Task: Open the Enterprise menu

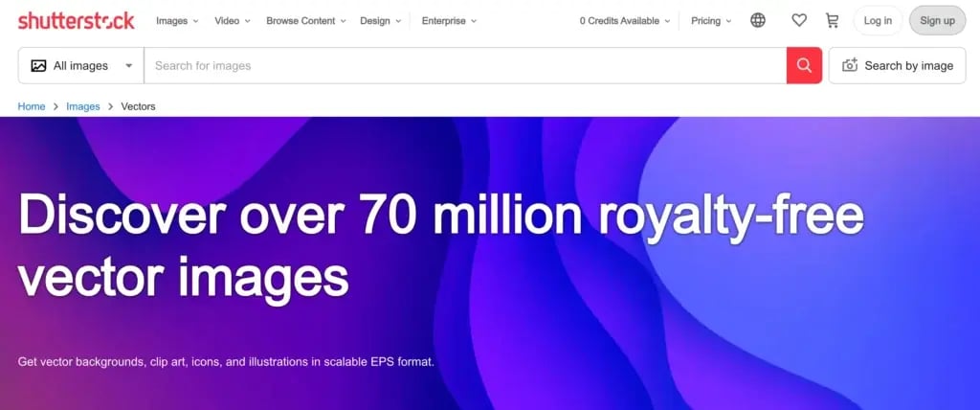Action: pyautogui.click(x=446, y=20)
